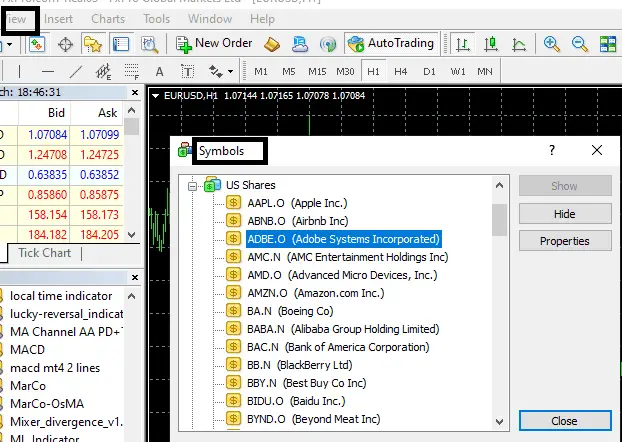Collapse the US Shares tree node
This screenshot has height=442, width=622.
tap(192, 186)
